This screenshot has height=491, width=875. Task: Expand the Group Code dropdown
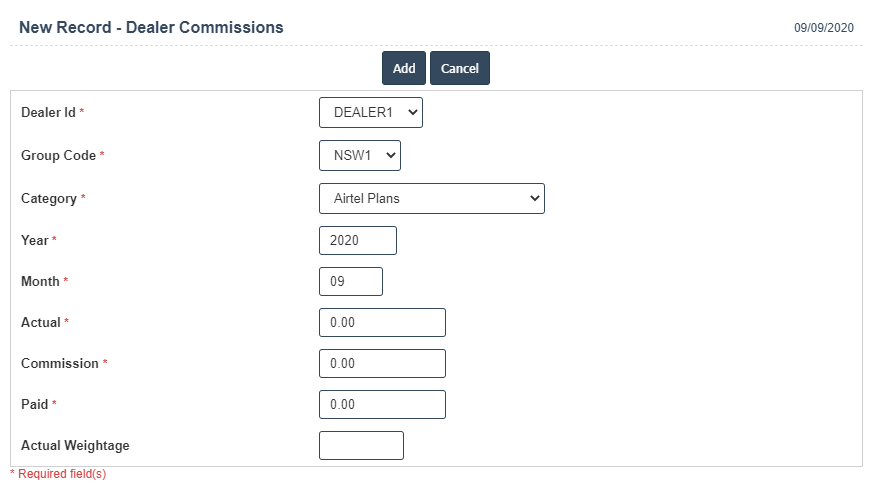coord(360,156)
